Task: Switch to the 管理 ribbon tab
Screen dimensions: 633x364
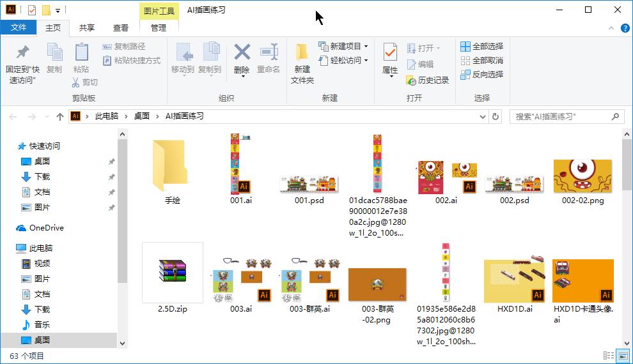Action: tap(159, 28)
